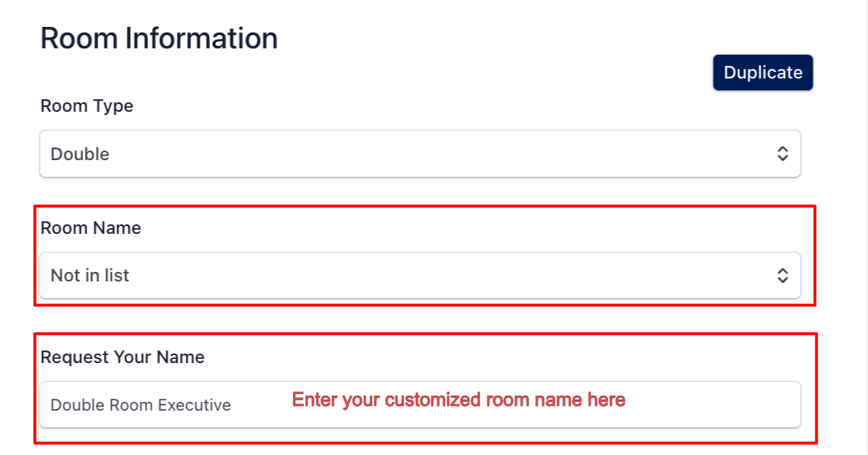Click the Room Name up-down chevron icon
Screen dimensions: 868x455
click(782, 276)
